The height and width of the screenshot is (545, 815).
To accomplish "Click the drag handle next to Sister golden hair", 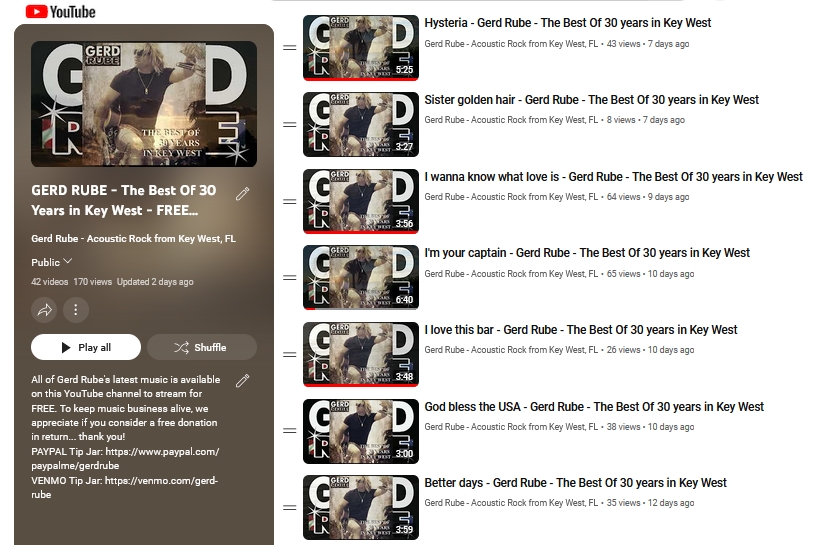I will click(x=290, y=125).
